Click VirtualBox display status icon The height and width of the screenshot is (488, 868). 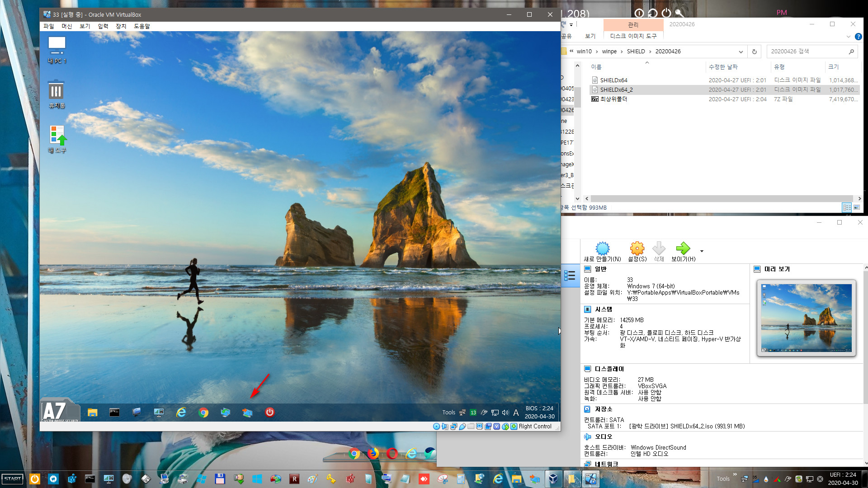click(479, 426)
